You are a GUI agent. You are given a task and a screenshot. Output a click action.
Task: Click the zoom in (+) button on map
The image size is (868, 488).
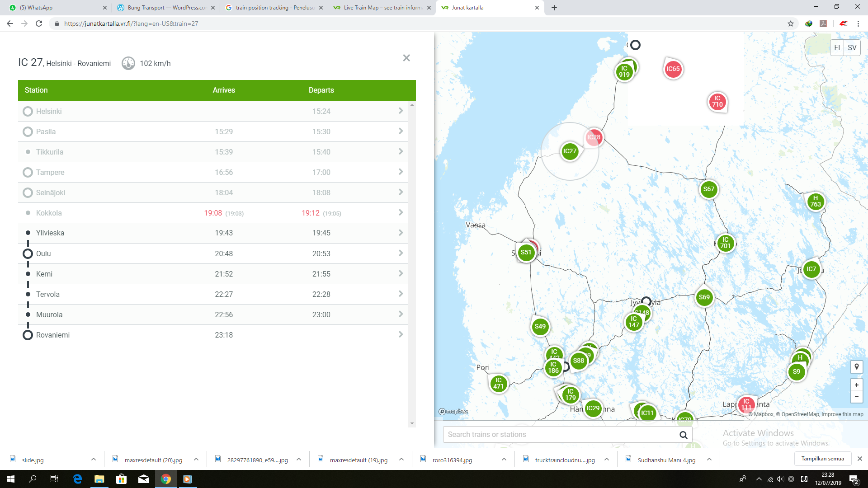[x=857, y=385]
